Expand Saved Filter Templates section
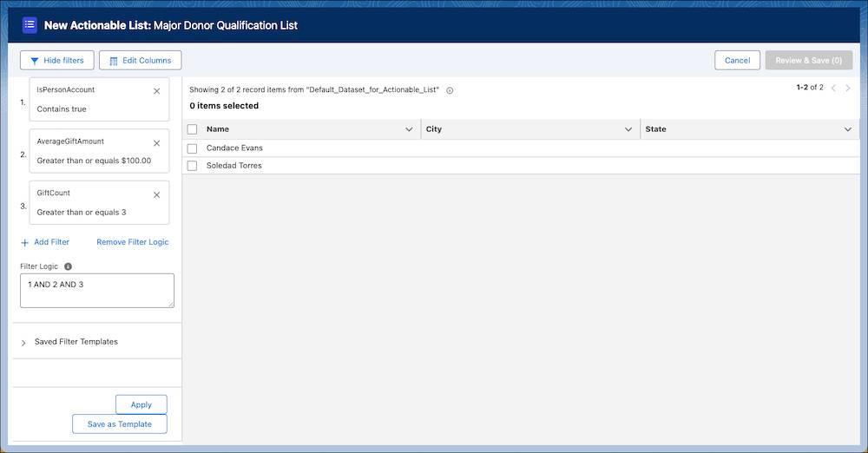868x453 pixels. (23, 343)
